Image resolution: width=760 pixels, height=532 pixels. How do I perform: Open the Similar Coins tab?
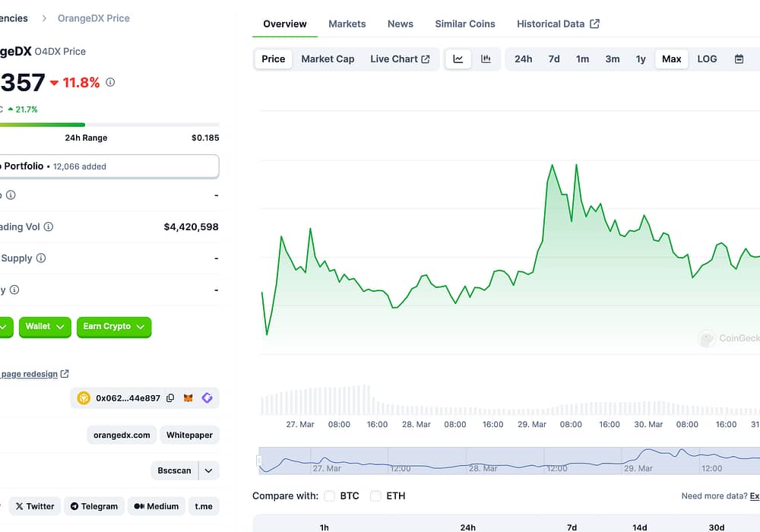point(465,24)
